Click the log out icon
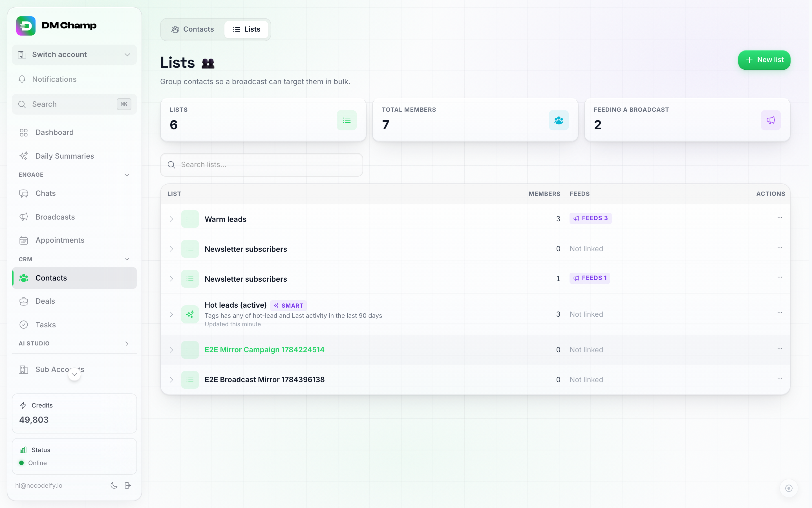The height and width of the screenshot is (508, 812). coord(128,485)
